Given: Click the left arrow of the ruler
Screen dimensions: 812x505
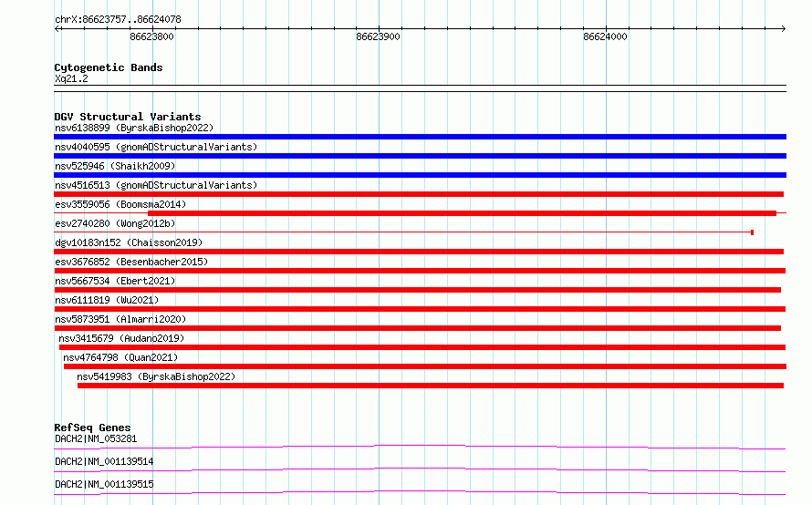Looking at the screenshot, I should [57, 28].
